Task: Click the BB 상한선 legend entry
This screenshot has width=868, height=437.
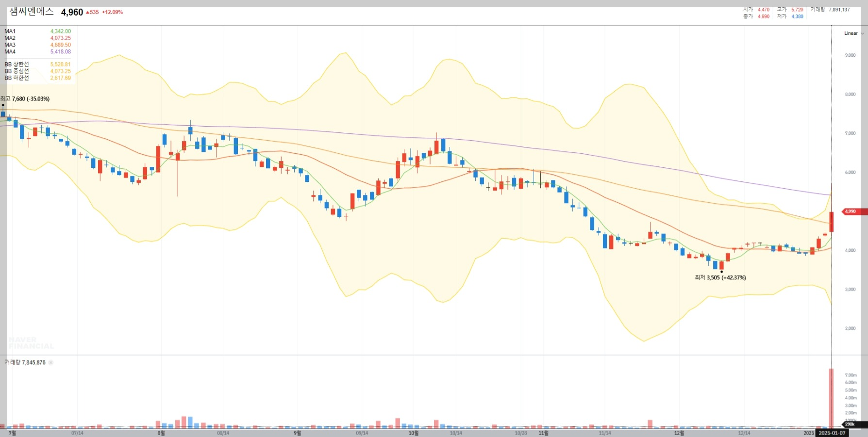Action: point(37,64)
